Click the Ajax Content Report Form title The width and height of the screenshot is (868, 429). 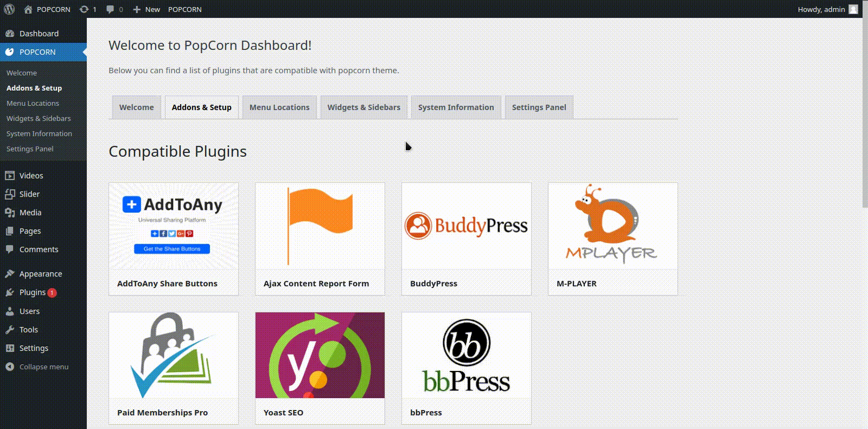pos(316,283)
